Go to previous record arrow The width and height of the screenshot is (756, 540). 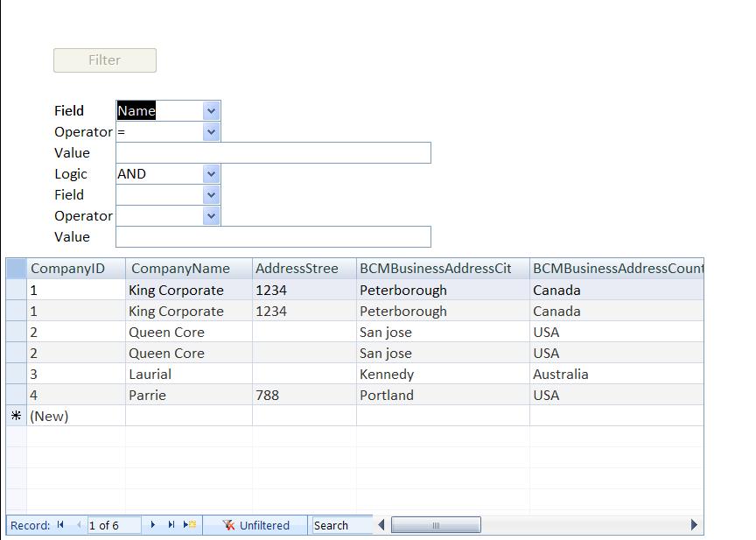pos(79,525)
